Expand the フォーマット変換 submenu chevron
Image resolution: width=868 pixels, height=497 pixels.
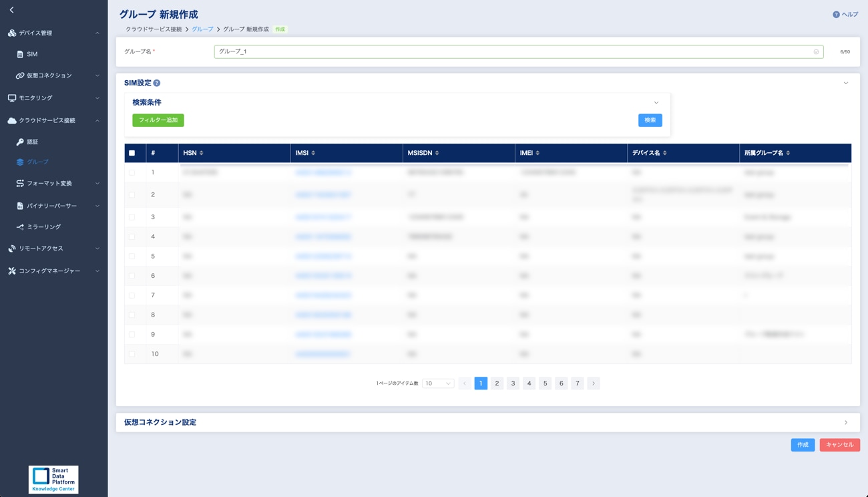[x=97, y=184]
